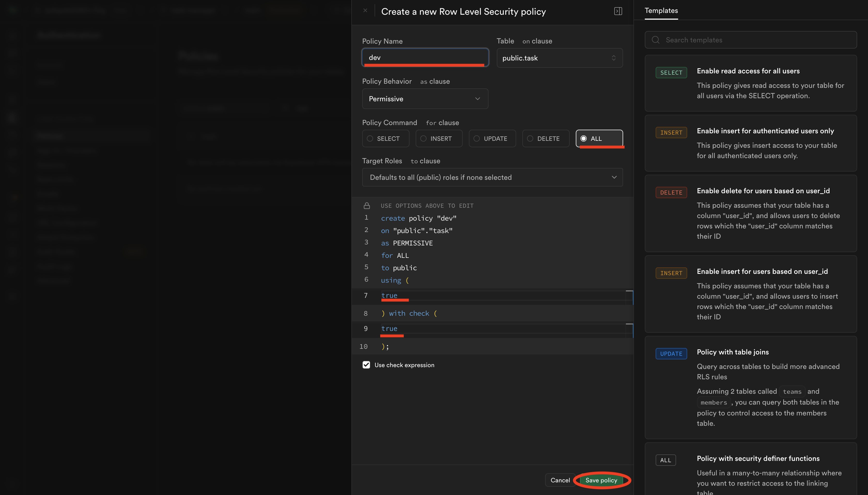Uncheck Use check expression
Viewport: 868px width, 495px height.
click(x=366, y=365)
